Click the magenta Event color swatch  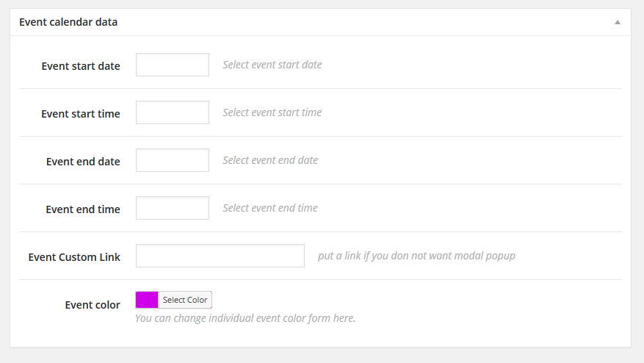[x=147, y=300]
